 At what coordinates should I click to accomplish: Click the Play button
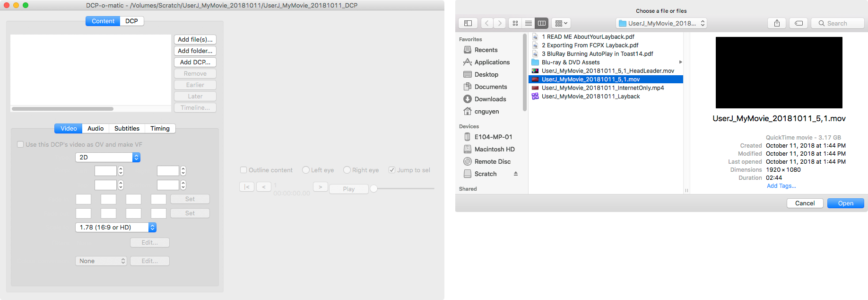(x=349, y=189)
